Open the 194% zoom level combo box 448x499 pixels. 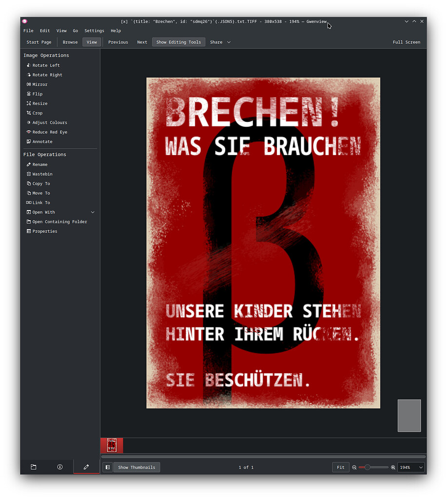pos(411,467)
